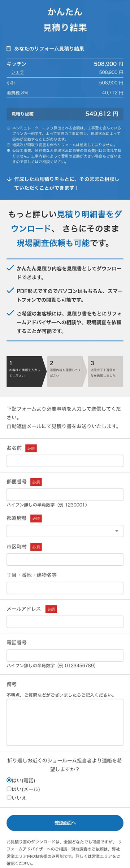
Task: Focus the 郵便番号 input field
Action: point(65,494)
